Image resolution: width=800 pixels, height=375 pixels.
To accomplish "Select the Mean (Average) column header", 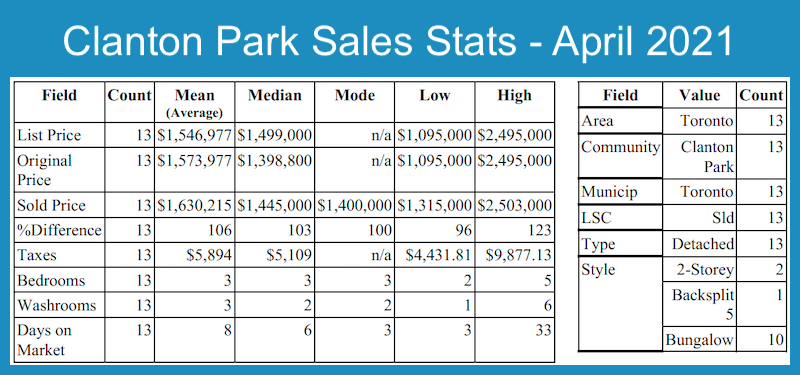I will [194, 103].
